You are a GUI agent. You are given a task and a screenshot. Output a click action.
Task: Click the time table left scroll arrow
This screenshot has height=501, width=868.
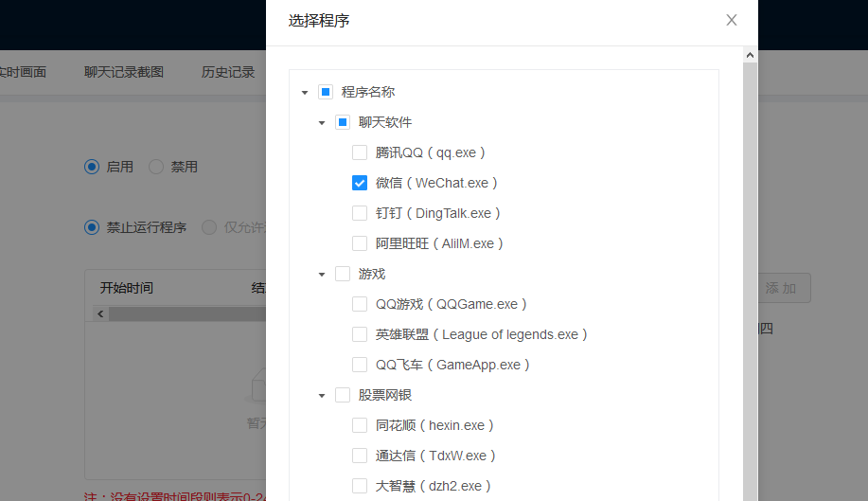pos(100,313)
